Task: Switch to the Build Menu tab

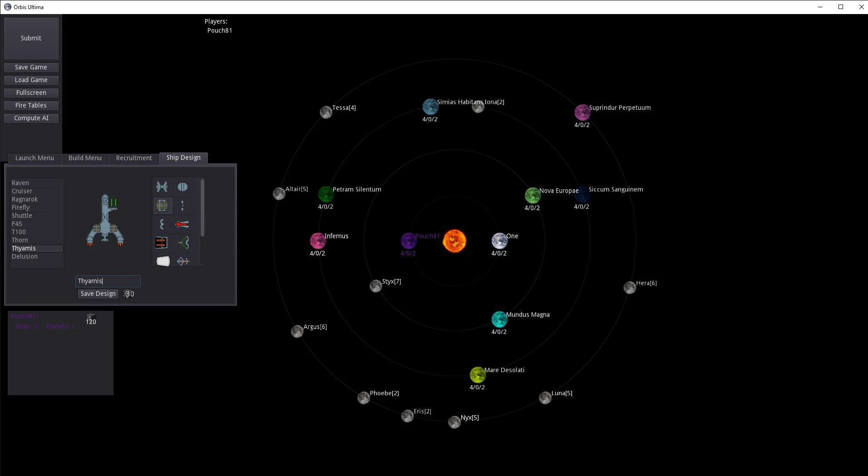Action: 85,158
